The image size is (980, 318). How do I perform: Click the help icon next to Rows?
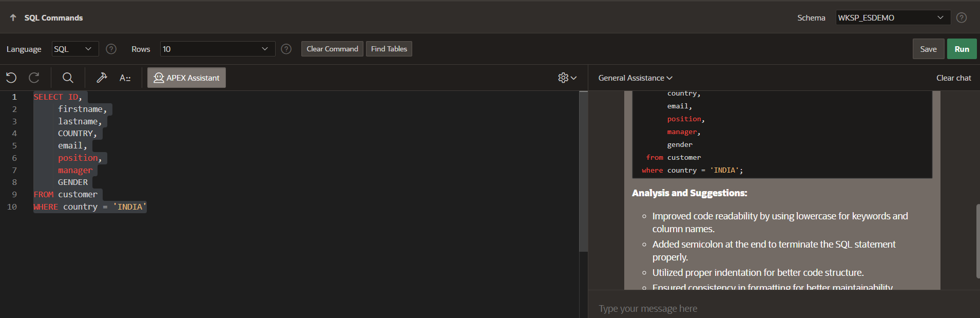pos(286,49)
